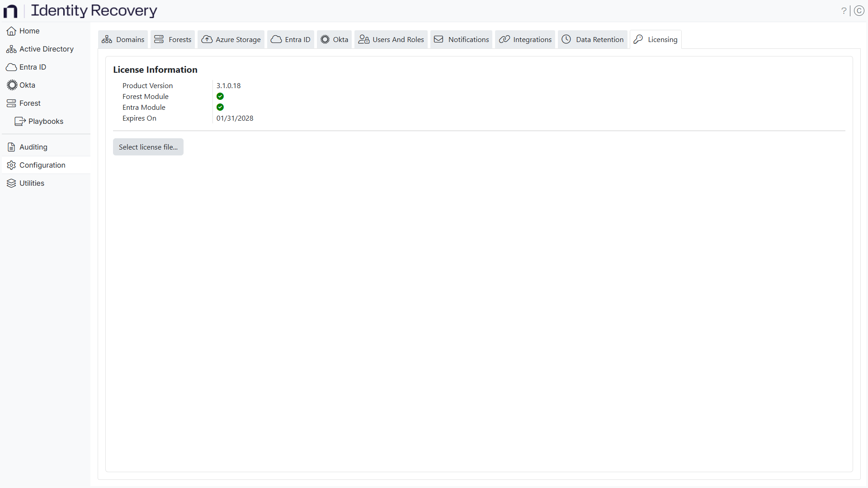The width and height of the screenshot is (868, 488).
Task: Click the Identity Recovery logo
Action: (x=81, y=10)
